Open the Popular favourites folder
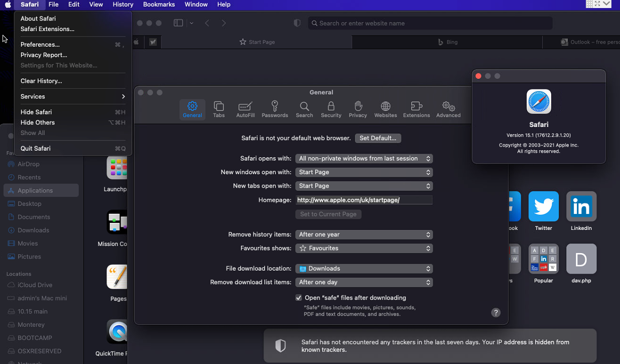Screen dimensions: 620x364 pos(544,259)
